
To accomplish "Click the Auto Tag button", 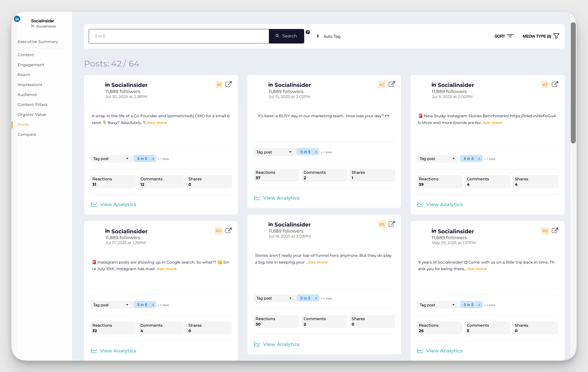I will click(328, 36).
